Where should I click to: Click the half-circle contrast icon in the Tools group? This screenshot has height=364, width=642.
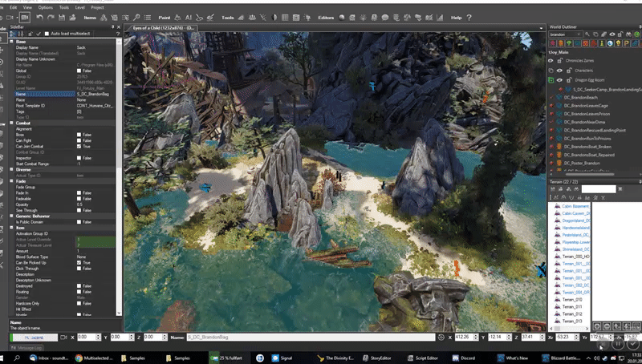[274, 18]
